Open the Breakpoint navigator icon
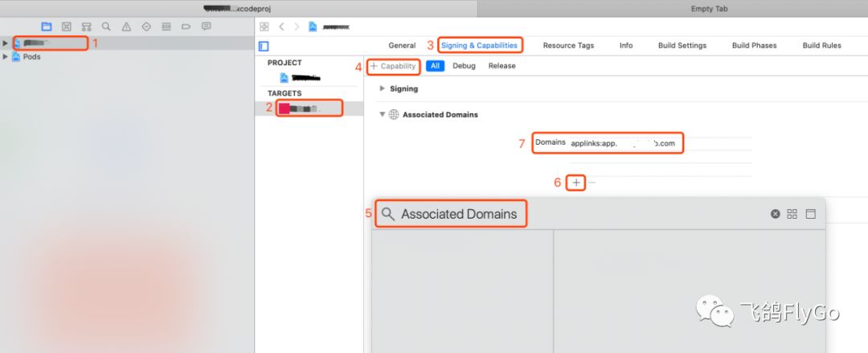Image resolution: width=868 pixels, height=353 pixels. 186,27
